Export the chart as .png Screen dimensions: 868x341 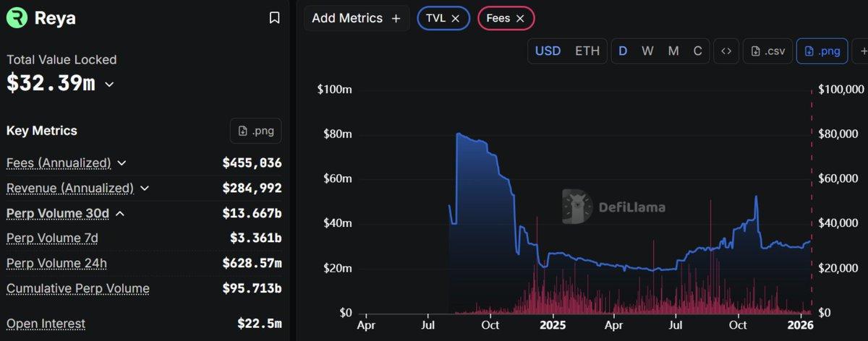[822, 51]
